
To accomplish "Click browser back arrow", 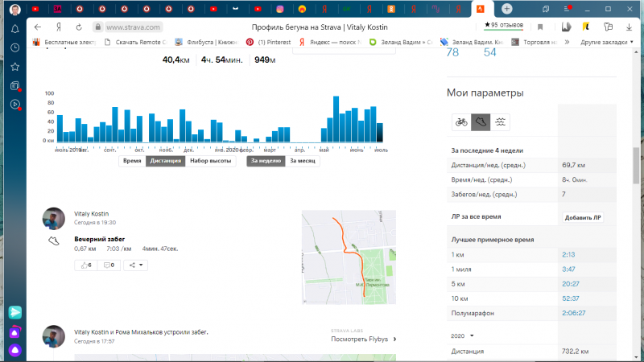I will coord(38,27).
